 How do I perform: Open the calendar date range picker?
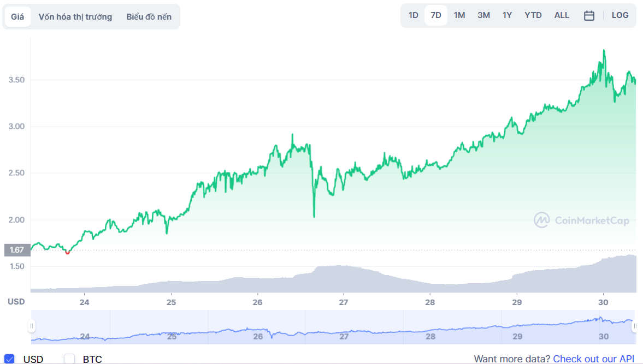click(x=589, y=16)
